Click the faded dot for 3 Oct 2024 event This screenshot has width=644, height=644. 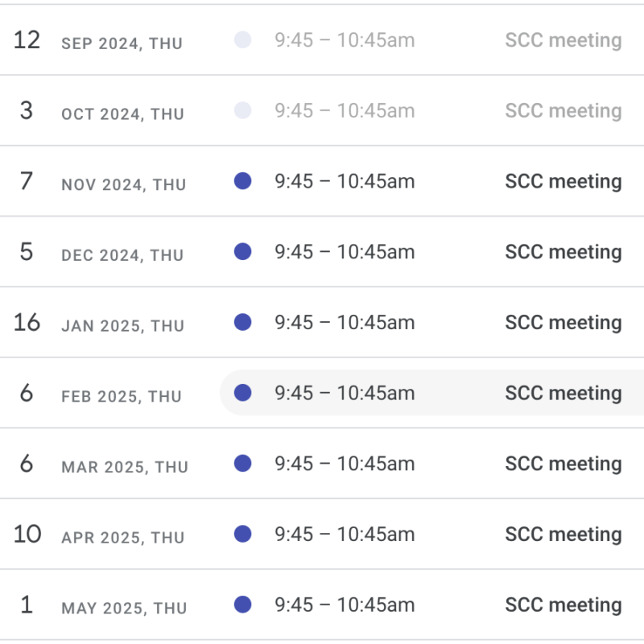[243, 110]
